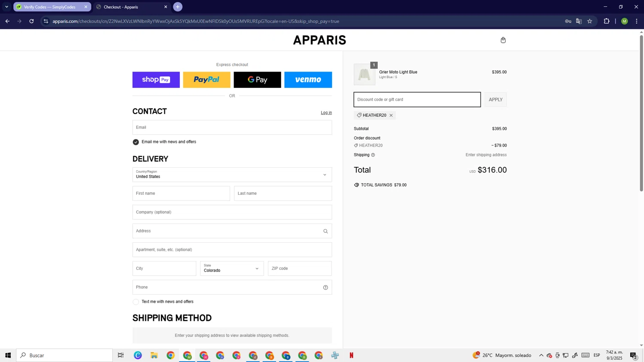Click the address search magnifier icon
644x362 pixels.
click(x=325, y=231)
